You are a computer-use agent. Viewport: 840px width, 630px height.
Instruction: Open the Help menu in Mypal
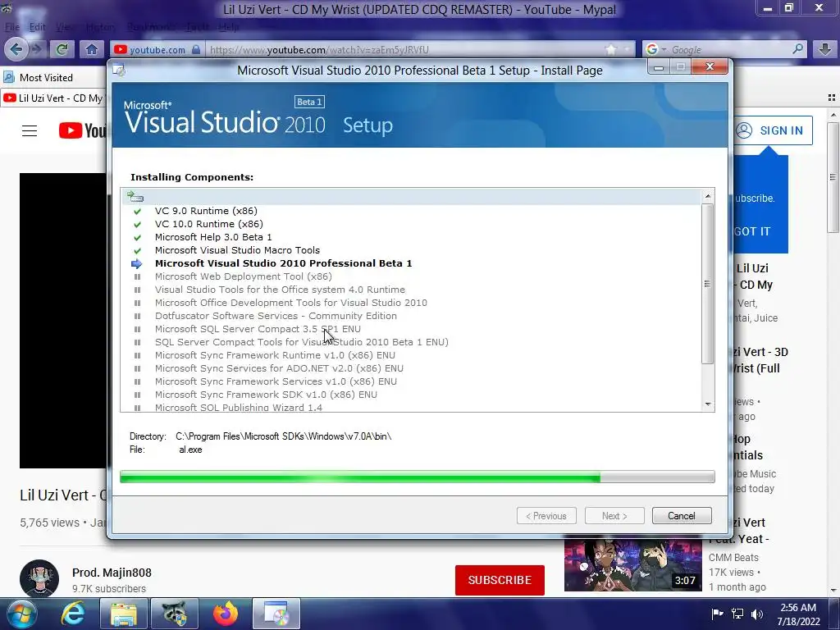click(228, 27)
